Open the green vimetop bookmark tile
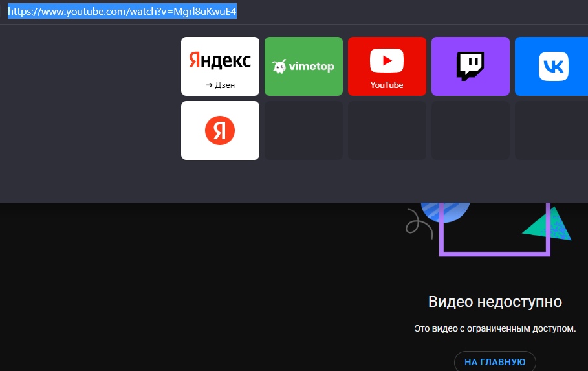 (x=303, y=66)
